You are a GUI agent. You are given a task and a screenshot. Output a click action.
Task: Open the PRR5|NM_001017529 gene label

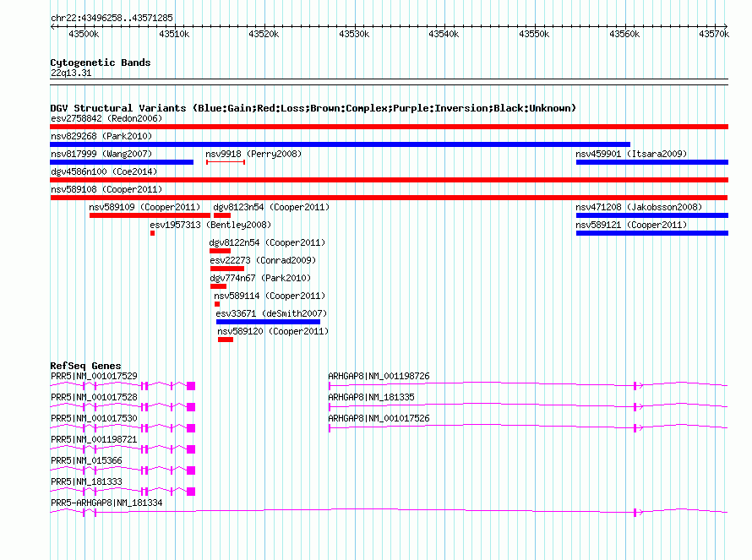click(x=94, y=377)
